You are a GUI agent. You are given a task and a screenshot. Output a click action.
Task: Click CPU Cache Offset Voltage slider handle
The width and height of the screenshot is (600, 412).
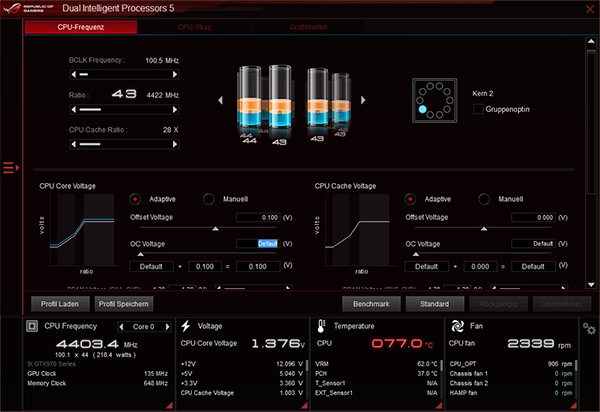click(x=484, y=229)
